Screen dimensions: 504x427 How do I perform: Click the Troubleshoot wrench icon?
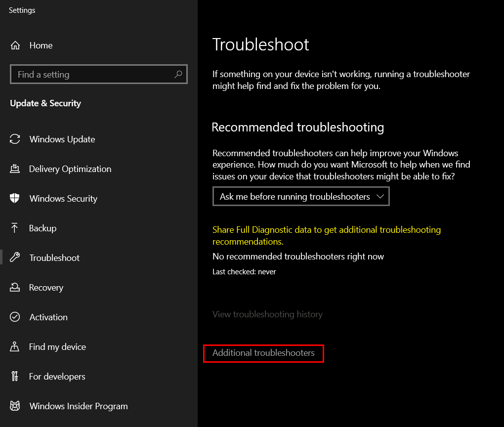coord(15,257)
